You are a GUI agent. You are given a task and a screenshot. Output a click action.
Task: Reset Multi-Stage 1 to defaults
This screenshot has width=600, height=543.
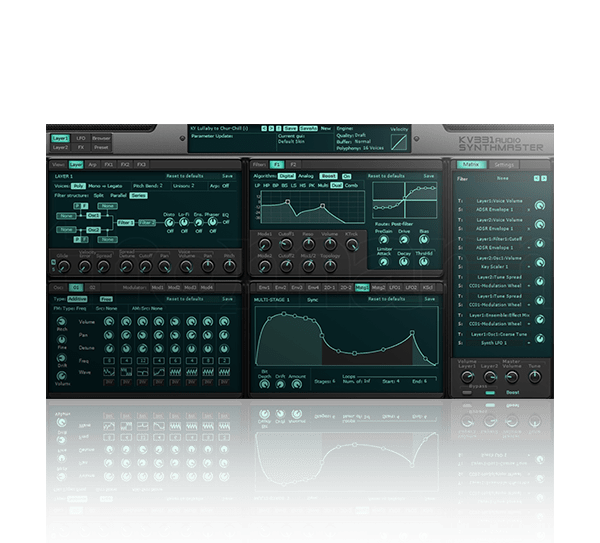(386, 299)
